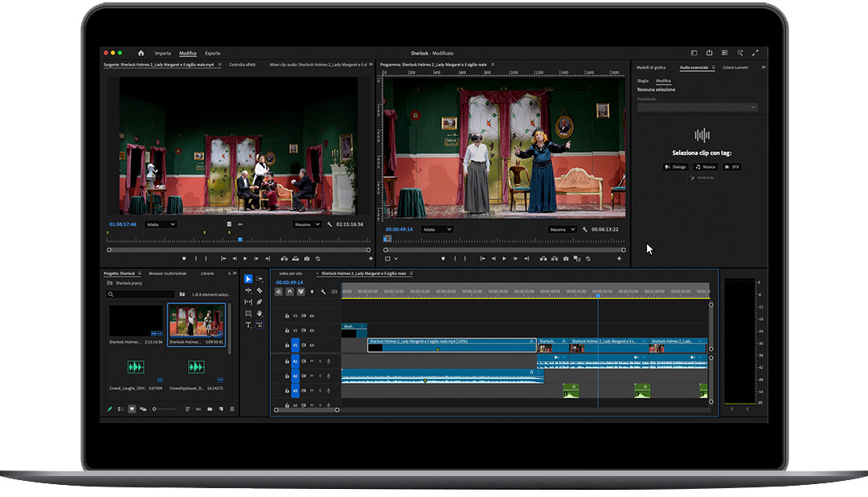Click the quick export share icon

tap(709, 53)
